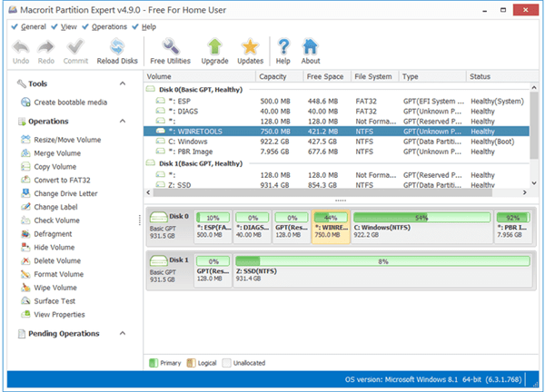
Task: Choose Copy Volume operation
Action: coord(49,167)
